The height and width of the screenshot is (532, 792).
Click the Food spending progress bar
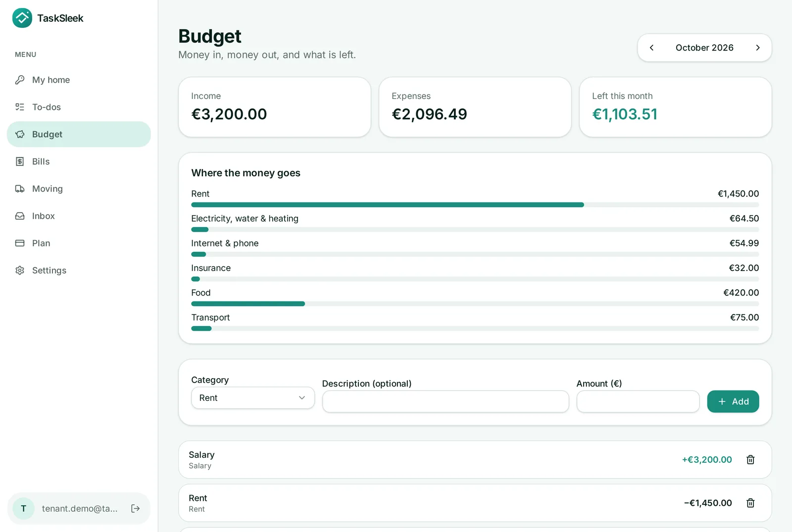pos(475,304)
